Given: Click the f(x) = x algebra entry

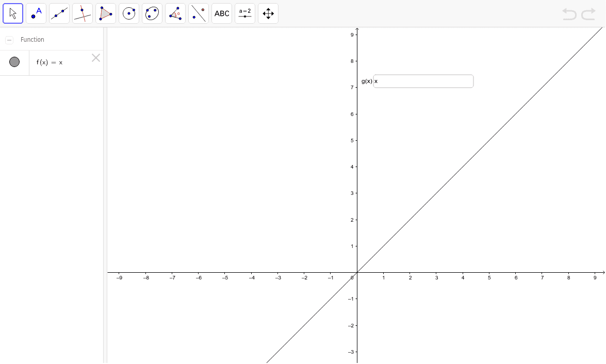Looking at the screenshot, I should (50, 62).
